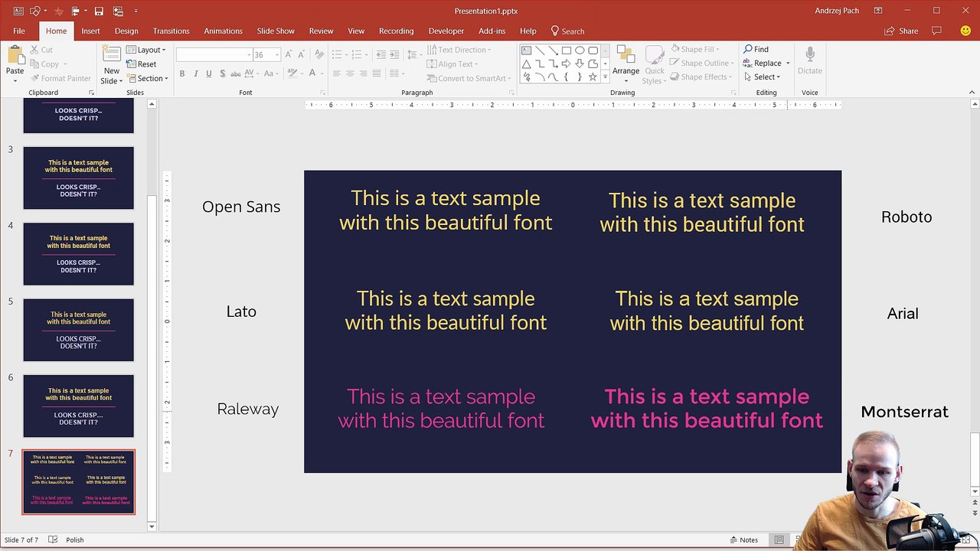Click the Save icon in quick access toolbar
This screenshot has width=980, height=551.
99,11
